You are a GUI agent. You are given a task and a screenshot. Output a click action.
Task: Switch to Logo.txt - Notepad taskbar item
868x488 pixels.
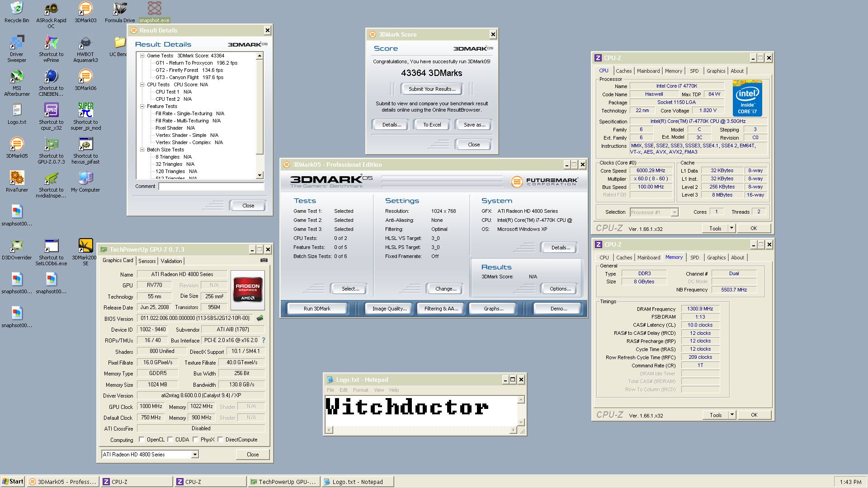[357, 482]
